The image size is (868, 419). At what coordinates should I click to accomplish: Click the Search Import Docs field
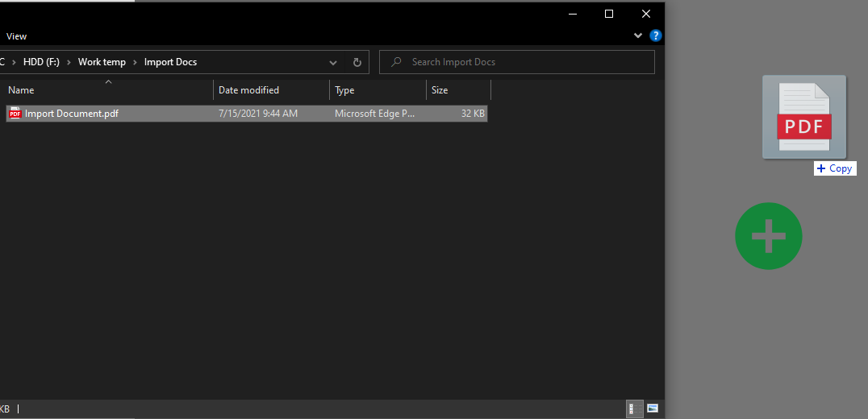516,62
